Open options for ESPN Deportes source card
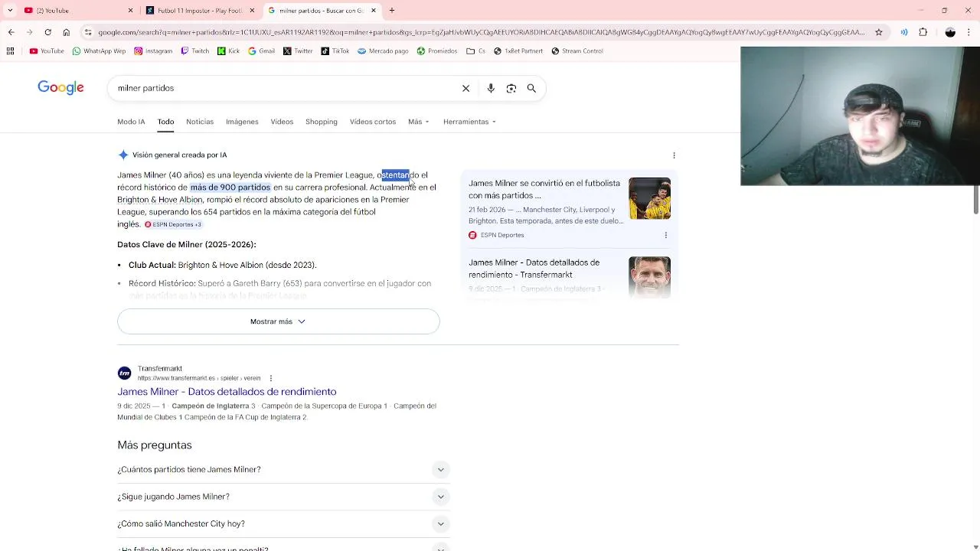This screenshot has height=551, width=980. pyautogui.click(x=665, y=235)
